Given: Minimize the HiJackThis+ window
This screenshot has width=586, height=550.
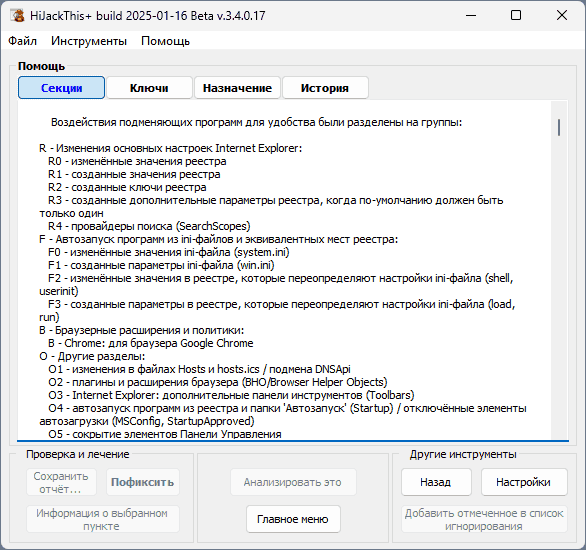Looking at the screenshot, I should [471, 15].
